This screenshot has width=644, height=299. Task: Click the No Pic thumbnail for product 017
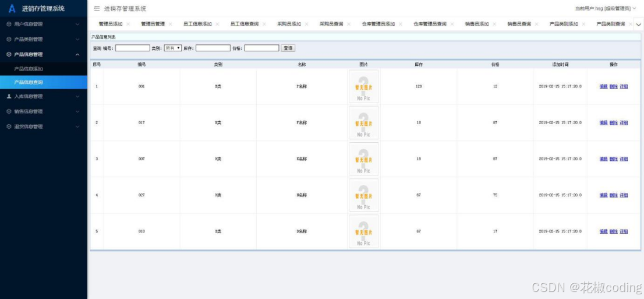click(x=363, y=122)
